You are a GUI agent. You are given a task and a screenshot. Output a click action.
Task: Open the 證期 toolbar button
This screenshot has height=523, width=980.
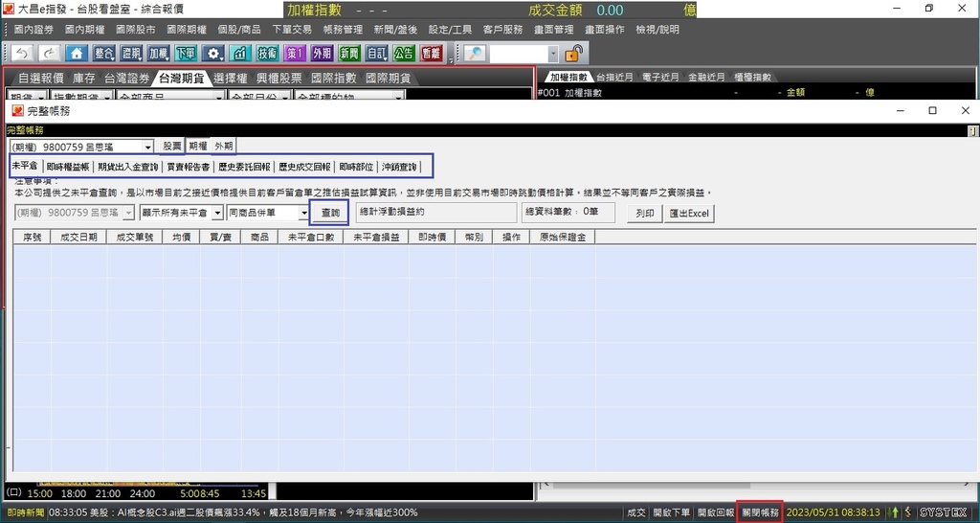coord(131,54)
